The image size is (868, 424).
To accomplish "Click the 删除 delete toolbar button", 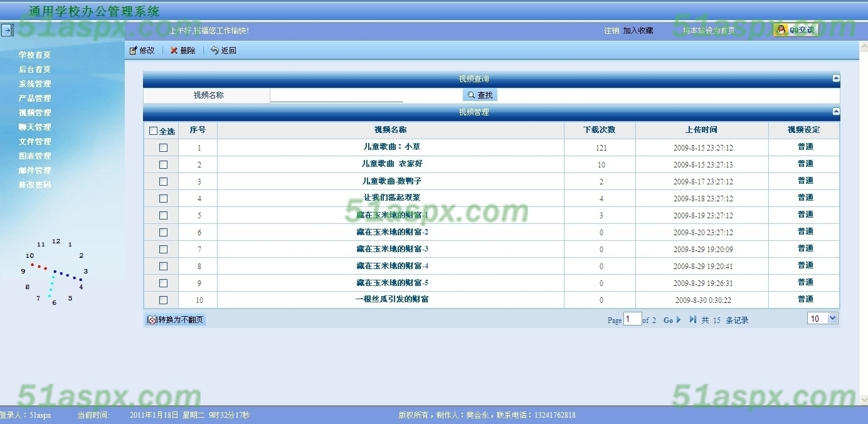I will pyautogui.click(x=183, y=51).
